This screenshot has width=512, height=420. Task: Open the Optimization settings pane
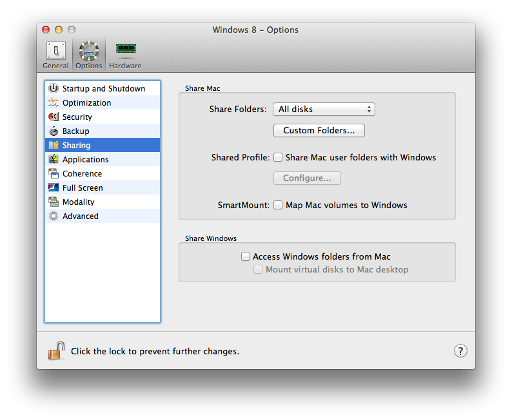pos(103,102)
